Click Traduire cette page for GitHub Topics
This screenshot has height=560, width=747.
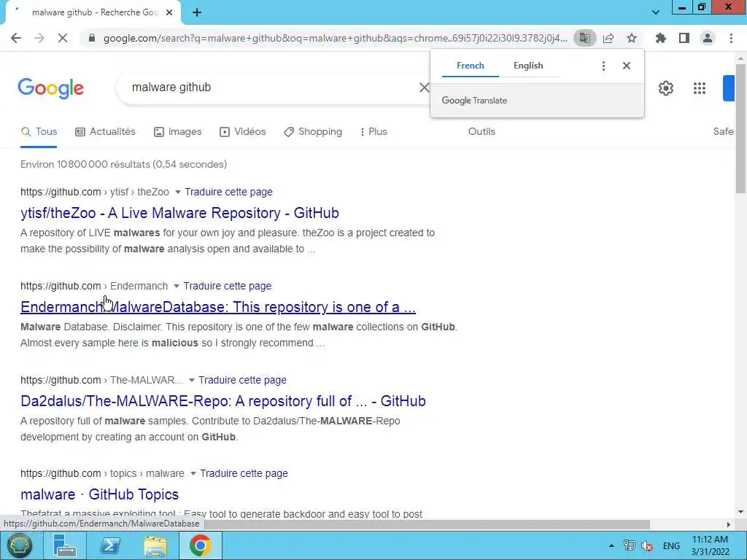[244, 473]
